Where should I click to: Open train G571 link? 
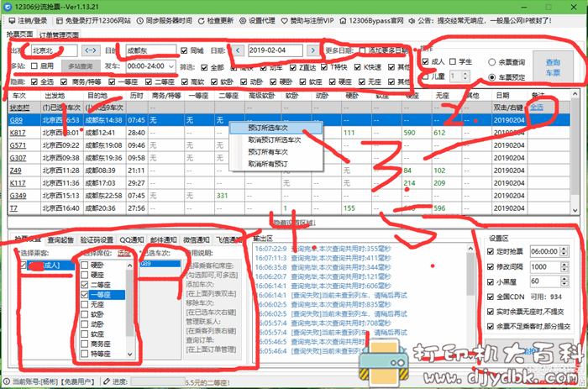pos(18,145)
